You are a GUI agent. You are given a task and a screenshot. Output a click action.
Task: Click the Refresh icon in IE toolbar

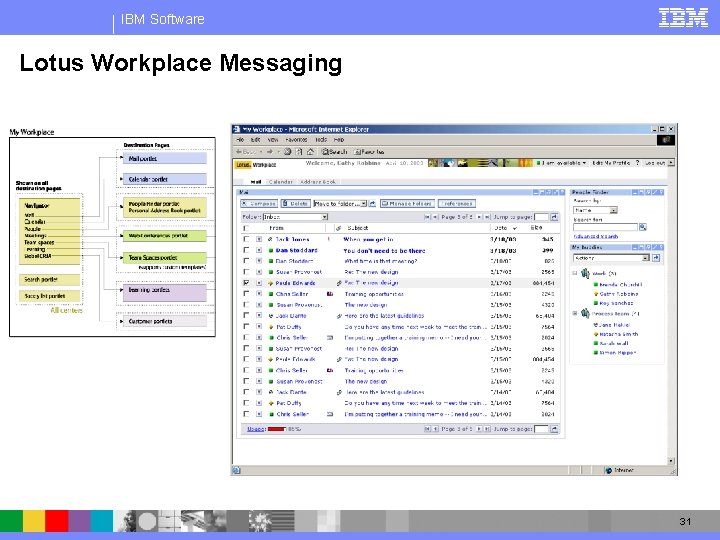pyautogui.click(x=299, y=152)
